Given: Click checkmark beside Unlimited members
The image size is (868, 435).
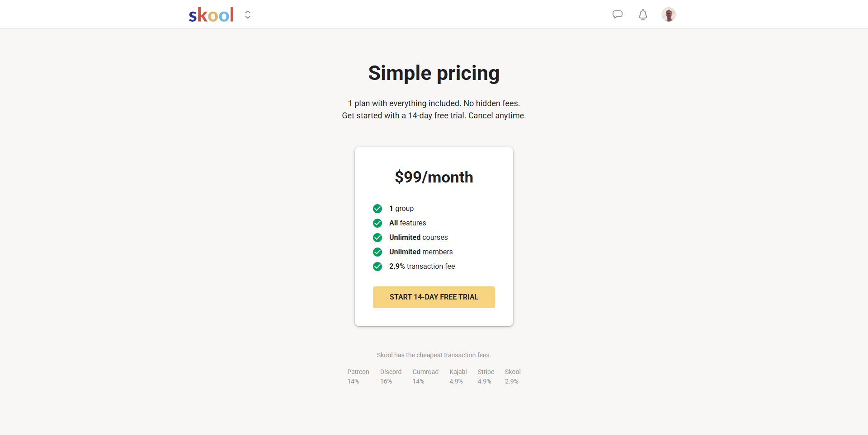Looking at the screenshot, I should tap(377, 252).
